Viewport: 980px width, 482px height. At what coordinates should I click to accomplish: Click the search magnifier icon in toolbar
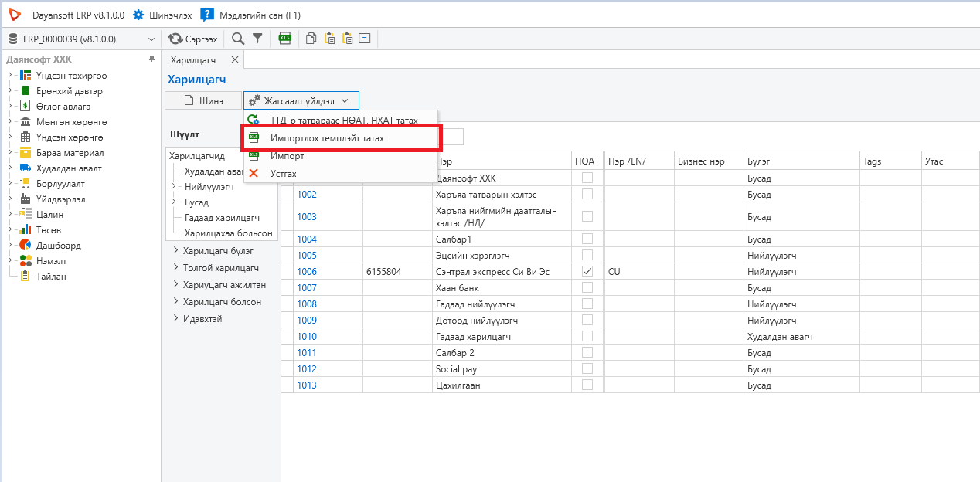click(238, 39)
